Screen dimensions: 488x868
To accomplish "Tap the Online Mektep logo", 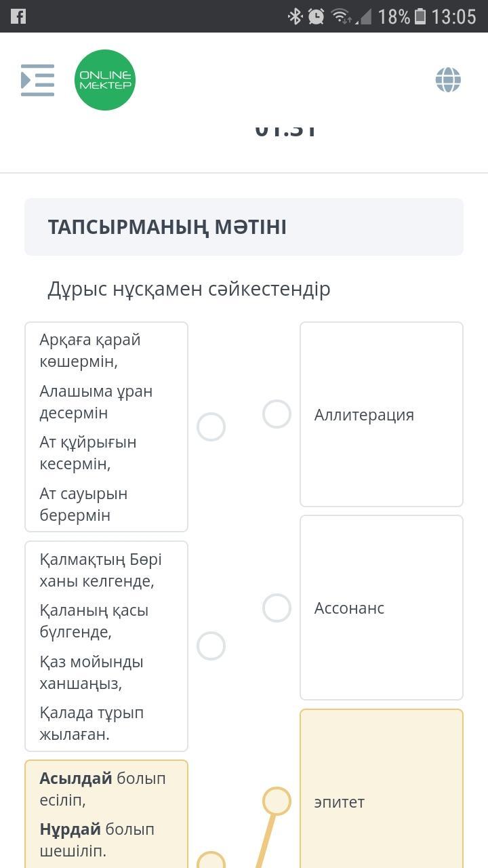I will [x=105, y=80].
